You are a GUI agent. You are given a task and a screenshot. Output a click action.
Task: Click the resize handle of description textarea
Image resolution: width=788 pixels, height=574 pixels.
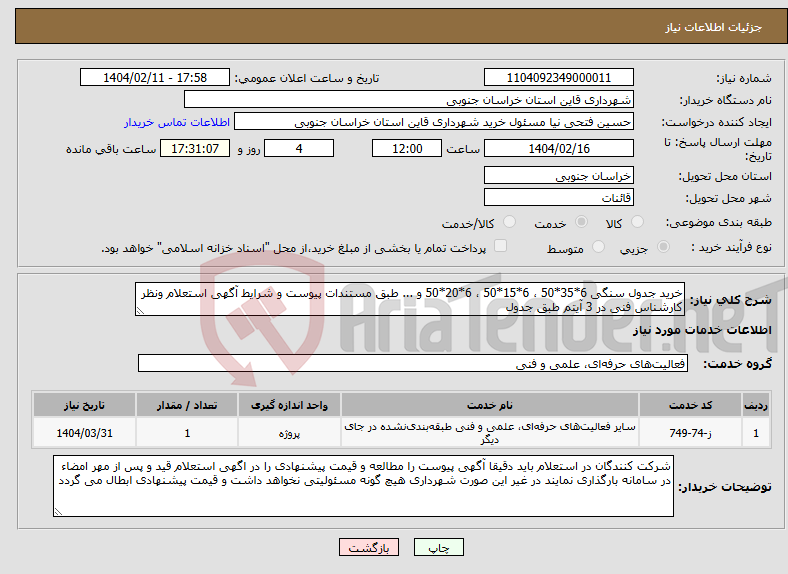(140, 311)
